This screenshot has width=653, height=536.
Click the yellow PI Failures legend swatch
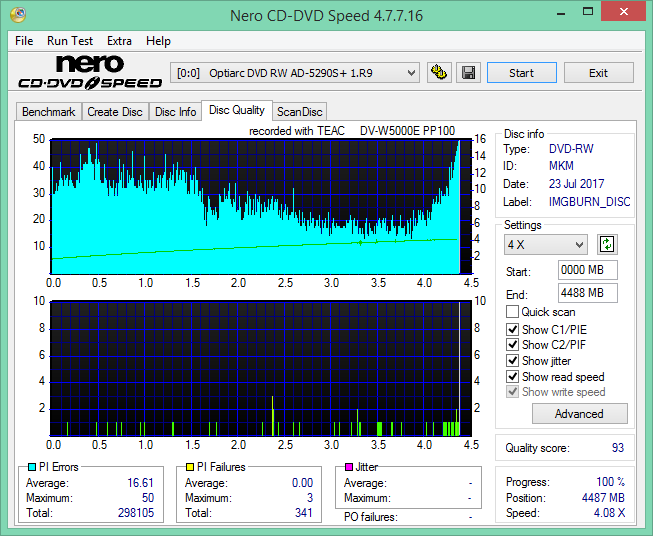pos(190,467)
